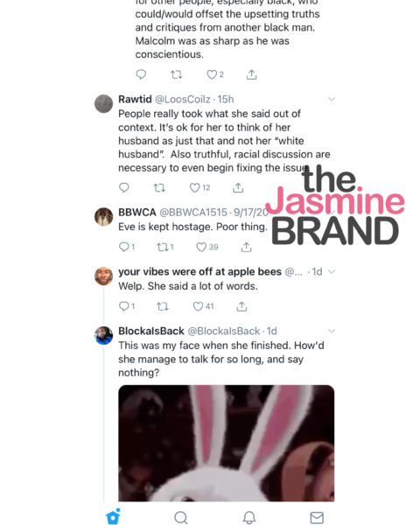Image resolution: width=420 pixels, height=525 pixels.
Task: Open @LoosCoilz profile handle
Action: tap(183, 100)
